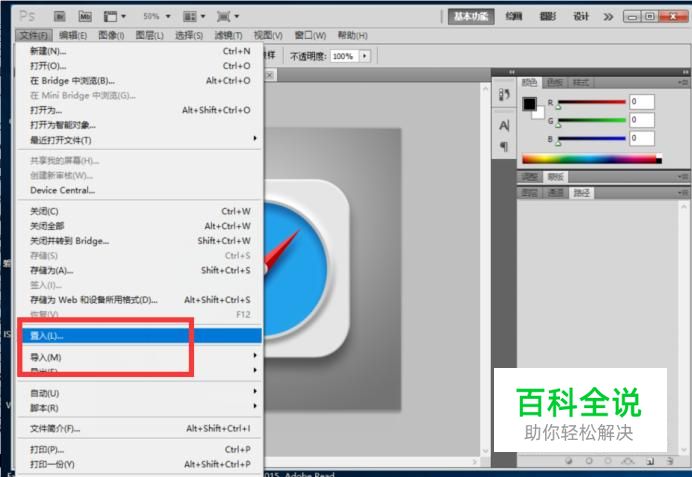Image resolution: width=692 pixels, height=477 pixels.
Task: Open the 编辑(E) menu
Action: click(73, 35)
